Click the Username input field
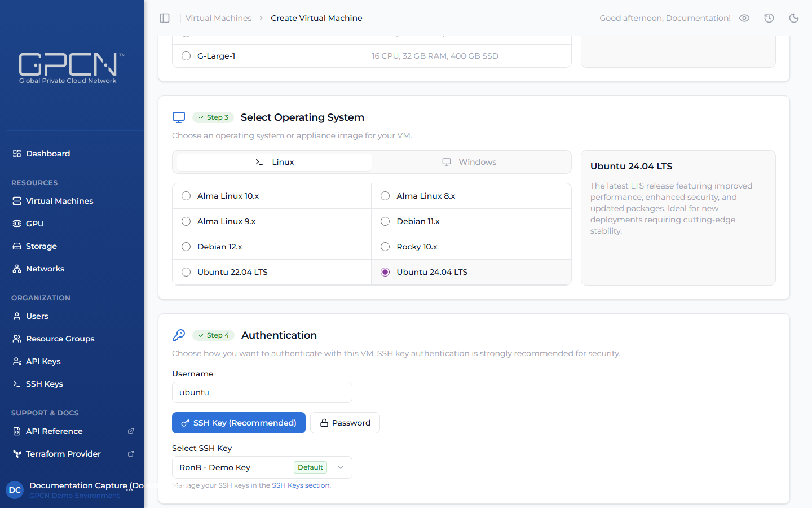This screenshot has width=812, height=508. click(x=262, y=392)
